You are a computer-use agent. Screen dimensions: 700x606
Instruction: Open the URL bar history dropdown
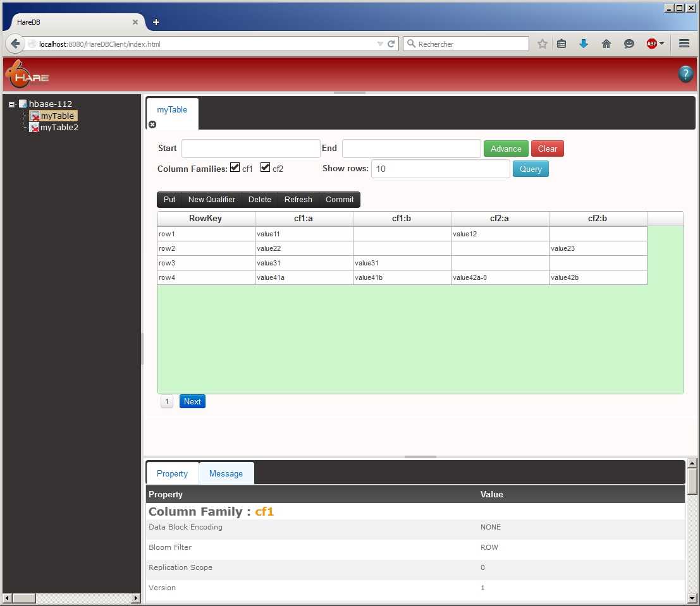380,44
